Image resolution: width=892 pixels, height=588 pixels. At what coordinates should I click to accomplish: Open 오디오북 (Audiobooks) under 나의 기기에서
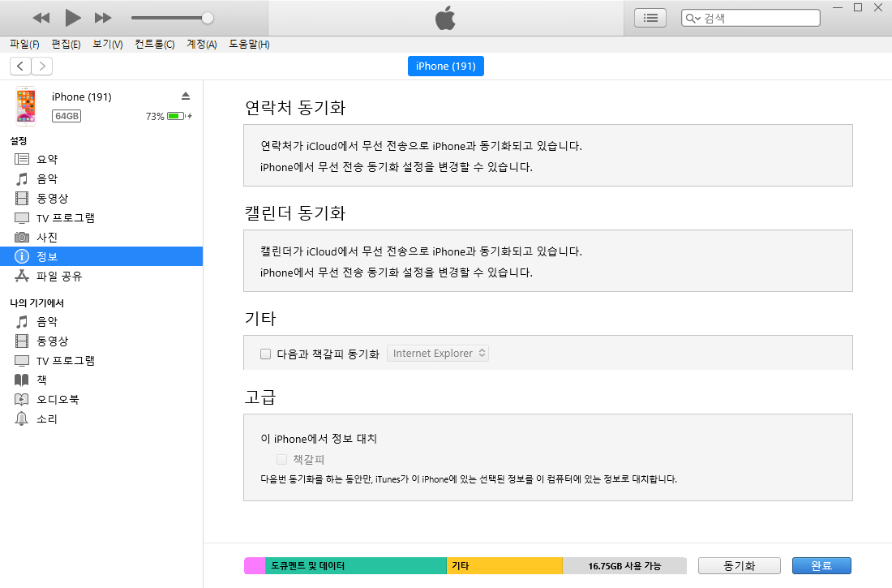(x=58, y=400)
